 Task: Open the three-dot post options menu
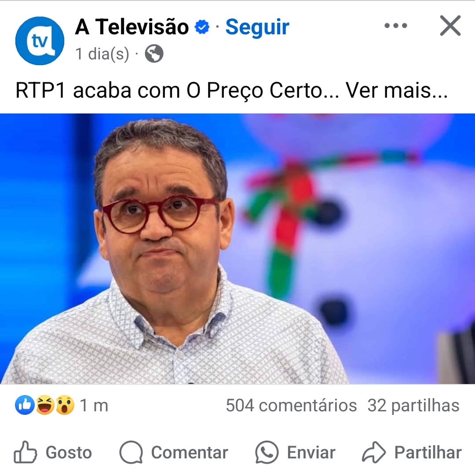(x=396, y=26)
